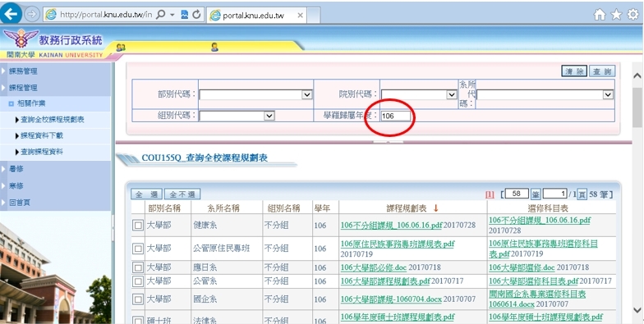
Task: Open 查詢全校課程規劃表 from the sidebar
Action: click(x=53, y=120)
